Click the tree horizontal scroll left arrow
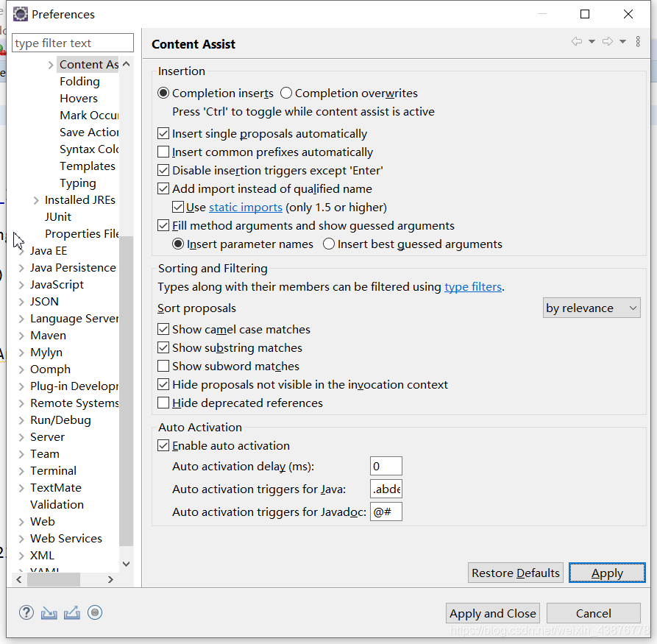The height and width of the screenshot is (644, 657). click(x=19, y=579)
